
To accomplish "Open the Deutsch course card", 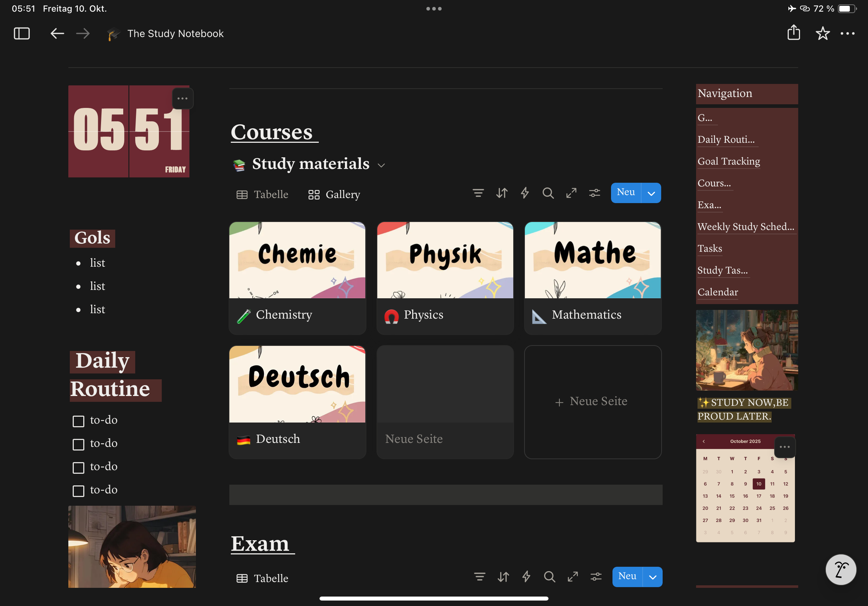I will point(297,384).
